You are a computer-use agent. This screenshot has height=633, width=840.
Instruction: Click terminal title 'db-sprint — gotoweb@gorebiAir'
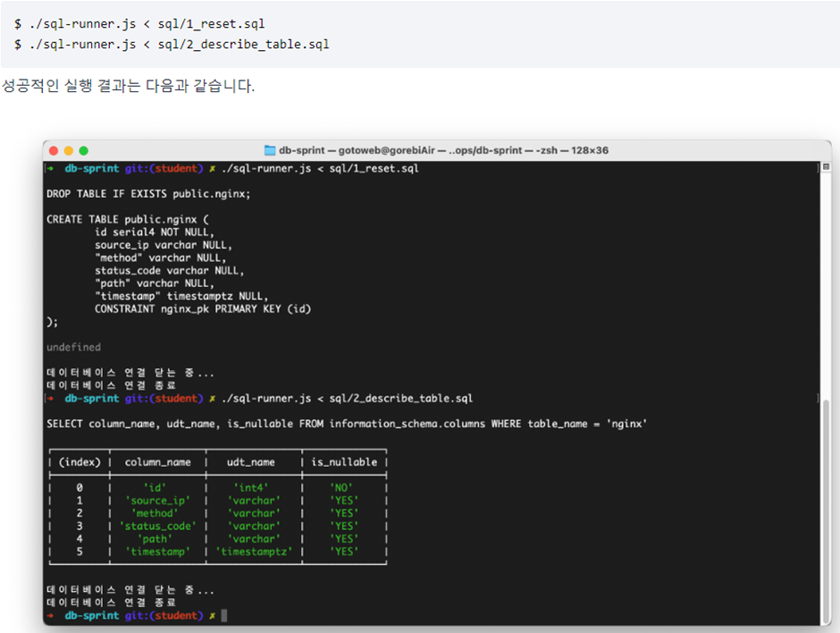pyautogui.click(x=357, y=150)
